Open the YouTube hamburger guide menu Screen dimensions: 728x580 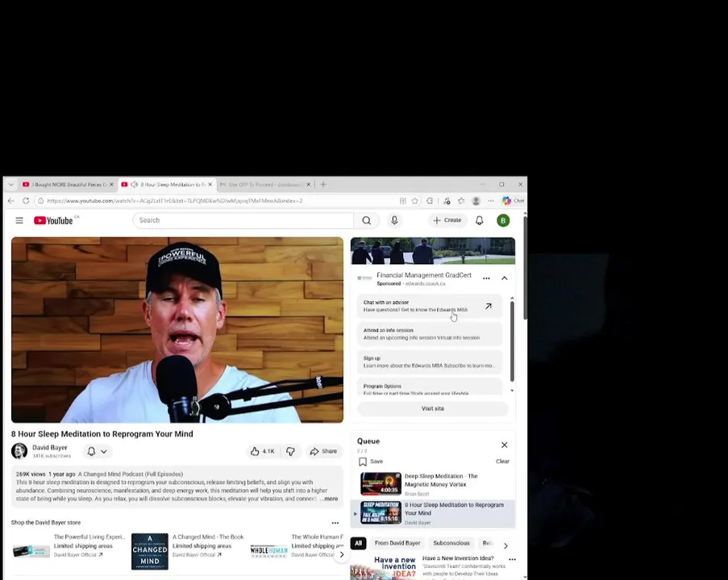coord(19,221)
